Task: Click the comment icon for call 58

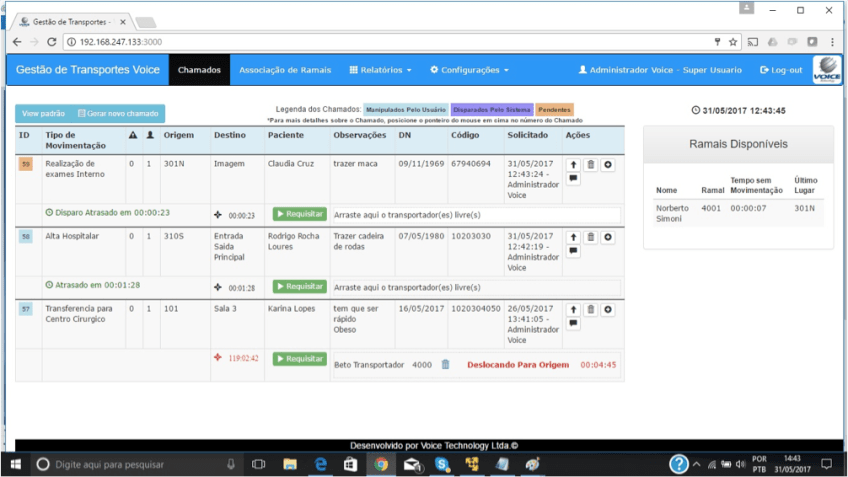Action: click(x=573, y=252)
